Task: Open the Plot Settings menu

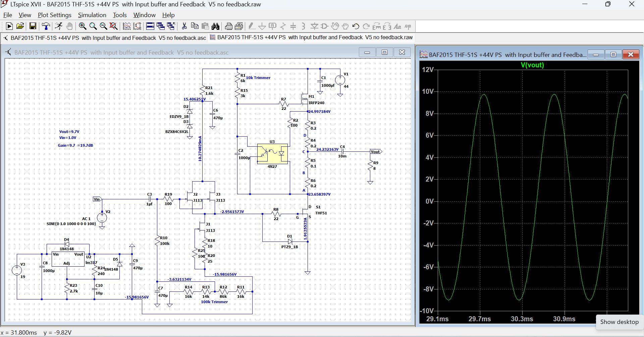Action: 55,15
